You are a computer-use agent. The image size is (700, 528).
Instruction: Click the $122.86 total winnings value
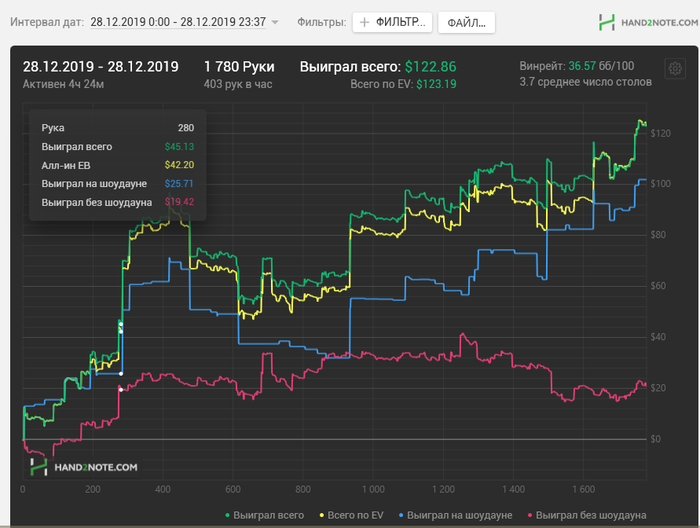coord(430,67)
